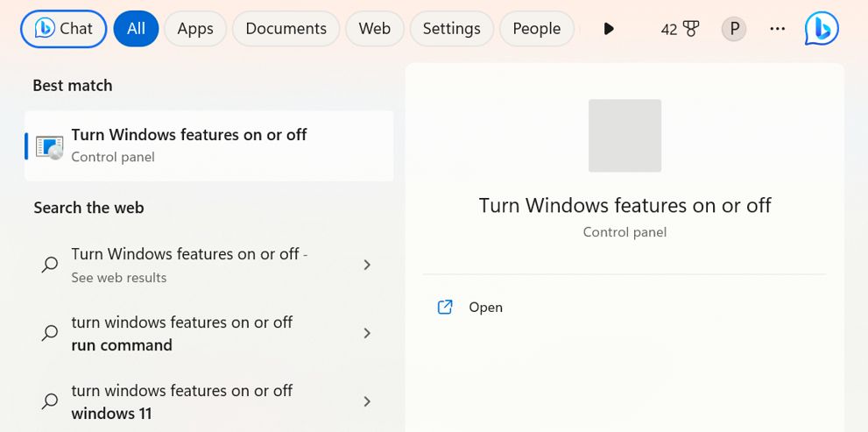The height and width of the screenshot is (432, 868).
Task: Select the 'run command' web suggestion
Action: pos(209,333)
